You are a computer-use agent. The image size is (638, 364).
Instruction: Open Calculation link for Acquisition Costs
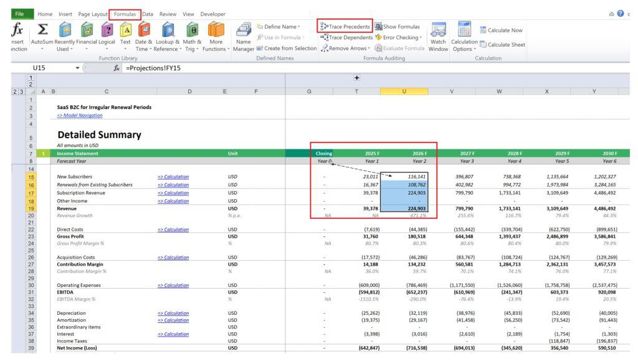(173, 258)
